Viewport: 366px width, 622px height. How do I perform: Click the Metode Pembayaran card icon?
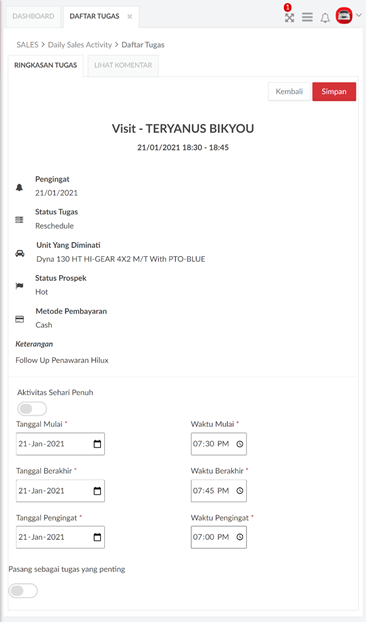point(19,319)
